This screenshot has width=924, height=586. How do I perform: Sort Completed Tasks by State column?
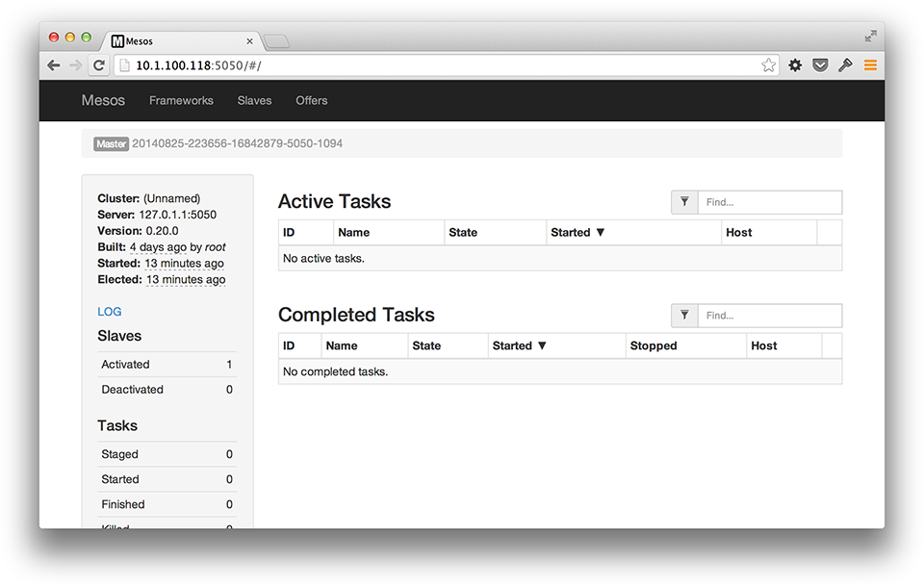click(x=426, y=345)
